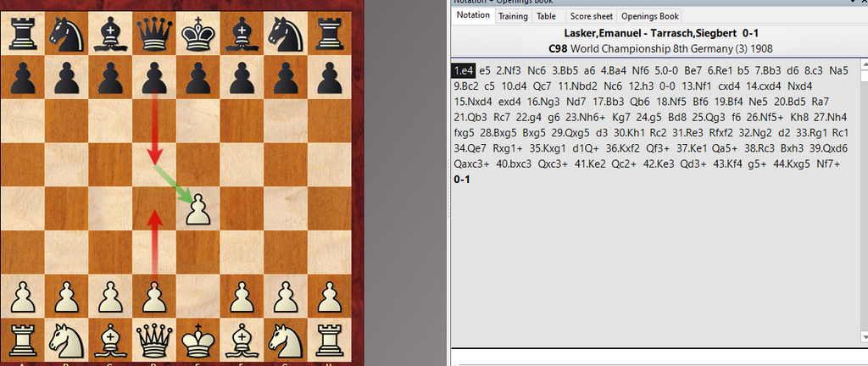Viewport: 868px width, 366px height.
Task: Select the black knight on b8
Action: coord(66,33)
